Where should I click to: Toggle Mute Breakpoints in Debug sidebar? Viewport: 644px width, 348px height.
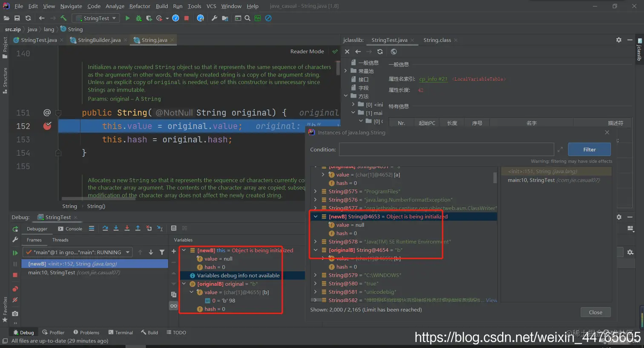15,300
